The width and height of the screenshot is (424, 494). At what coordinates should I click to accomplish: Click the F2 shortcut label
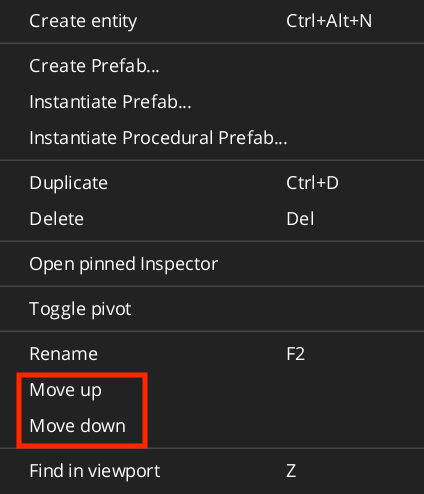click(296, 354)
